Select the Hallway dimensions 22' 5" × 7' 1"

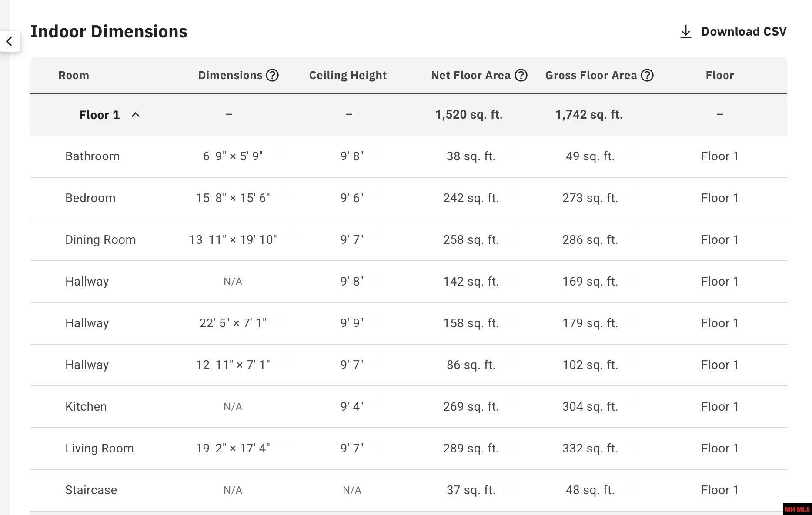pyautogui.click(x=233, y=323)
